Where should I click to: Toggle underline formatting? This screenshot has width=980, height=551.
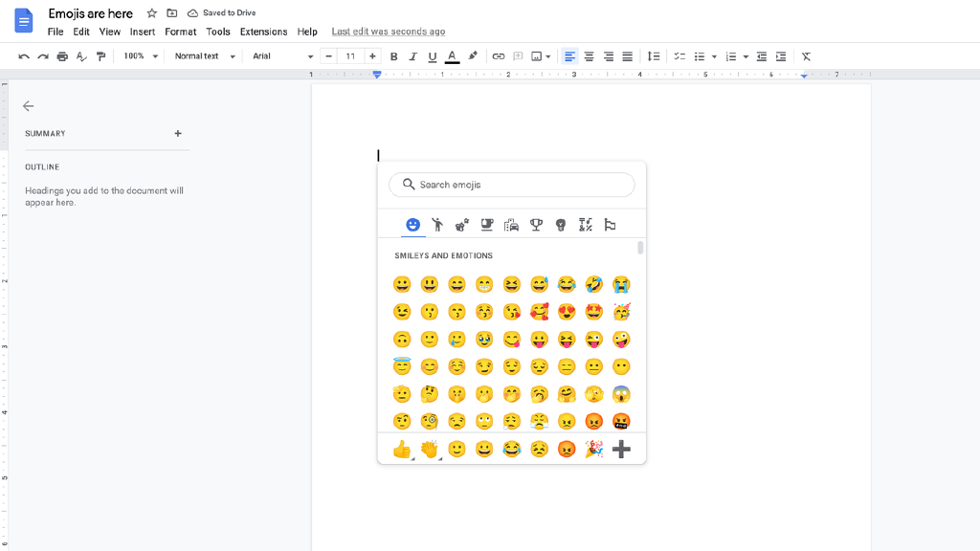coord(432,56)
